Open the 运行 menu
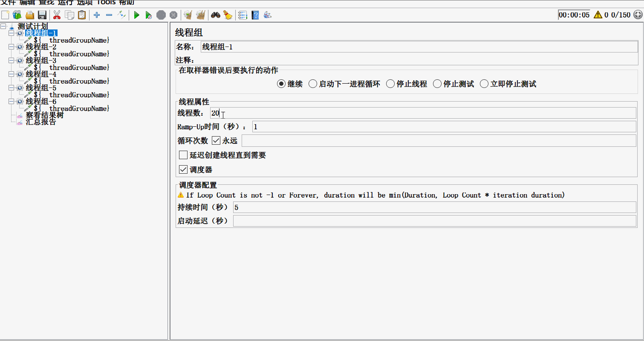This screenshot has height=341, width=644. pos(65,2)
